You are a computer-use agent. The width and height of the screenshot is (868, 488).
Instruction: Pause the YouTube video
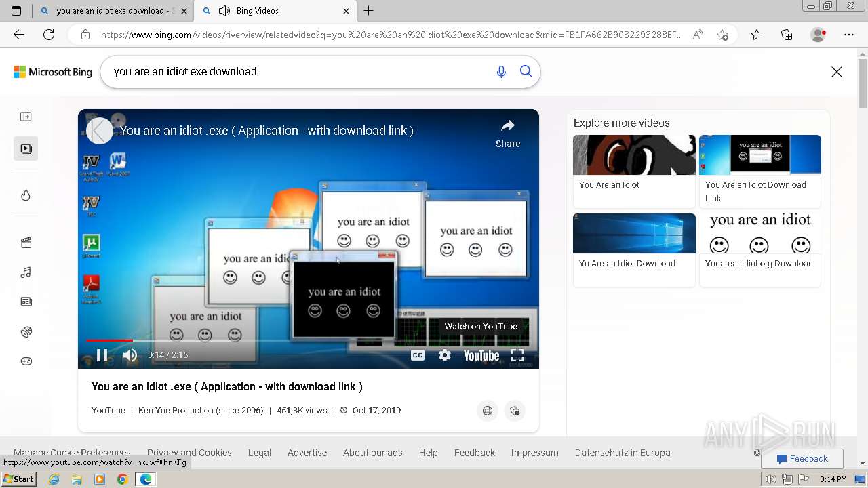102,355
